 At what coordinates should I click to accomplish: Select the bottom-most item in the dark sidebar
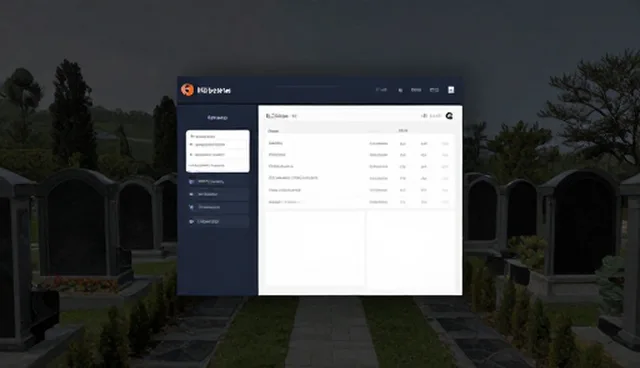tap(218, 222)
